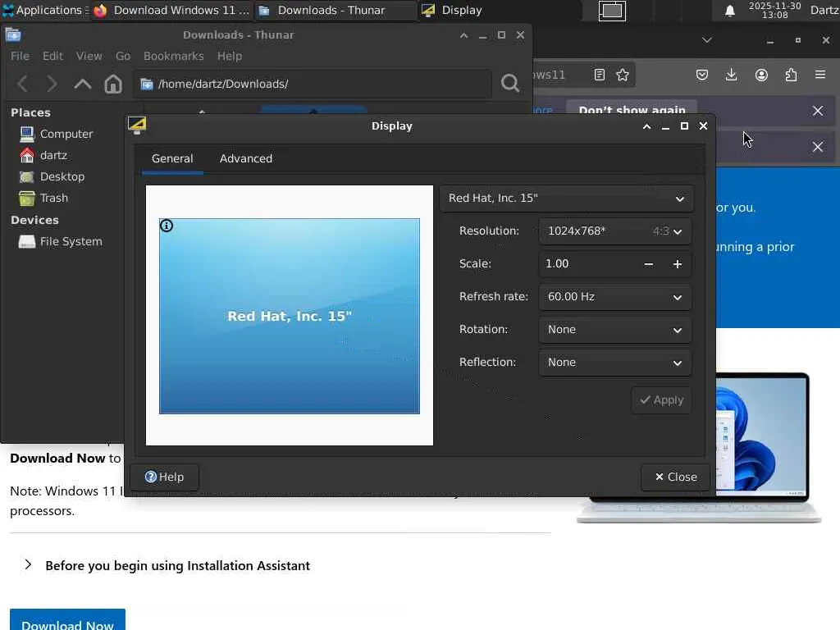Image resolution: width=840 pixels, height=630 pixels.
Task: Open the Reflection dropdown
Action: point(615,363)
